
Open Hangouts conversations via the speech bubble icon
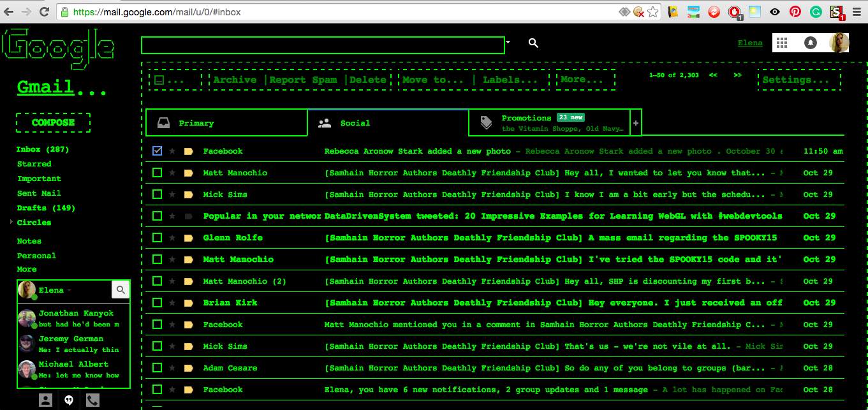tap(68, 400)
